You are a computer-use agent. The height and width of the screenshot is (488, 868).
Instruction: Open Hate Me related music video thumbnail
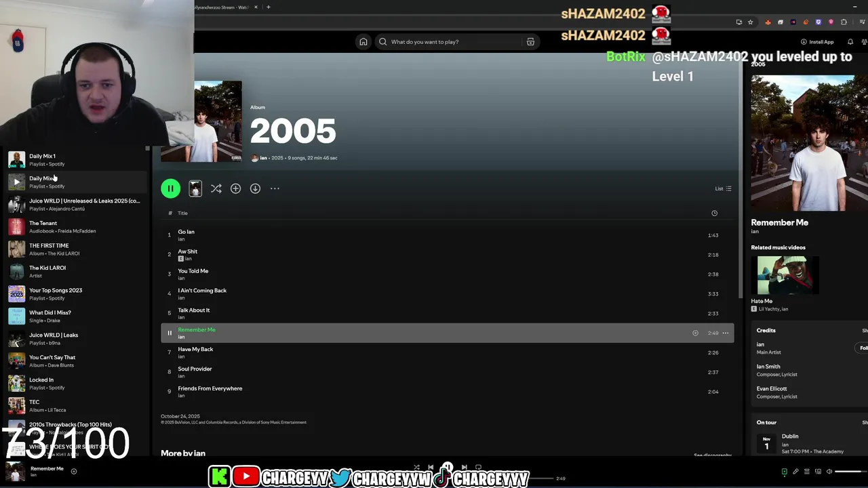point(787,275)
